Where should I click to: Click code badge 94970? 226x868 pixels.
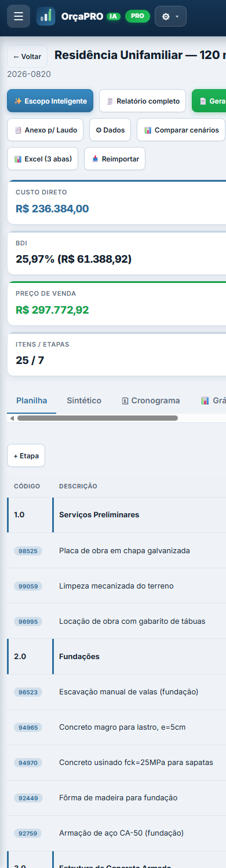click(x=28, y=763)
